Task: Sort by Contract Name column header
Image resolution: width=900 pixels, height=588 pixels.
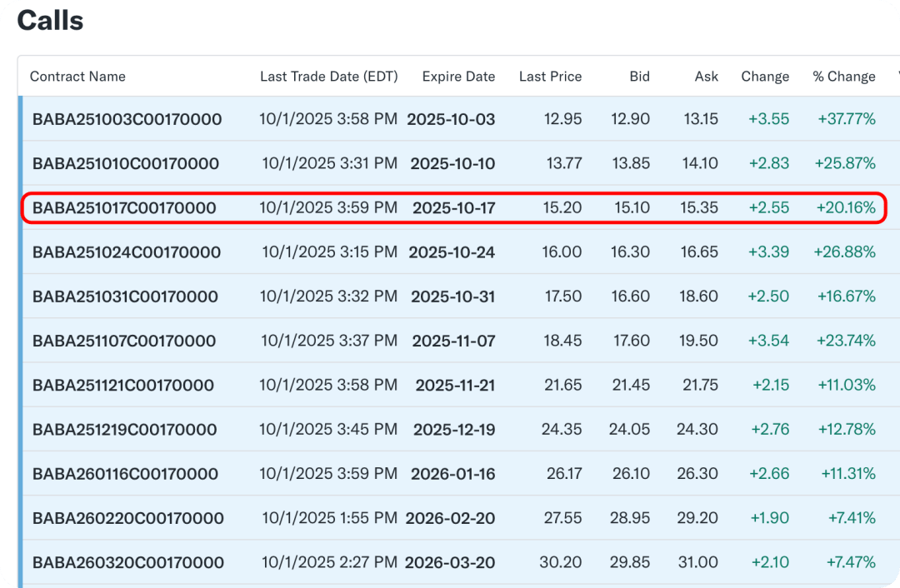Action: (x=77, y=77)
